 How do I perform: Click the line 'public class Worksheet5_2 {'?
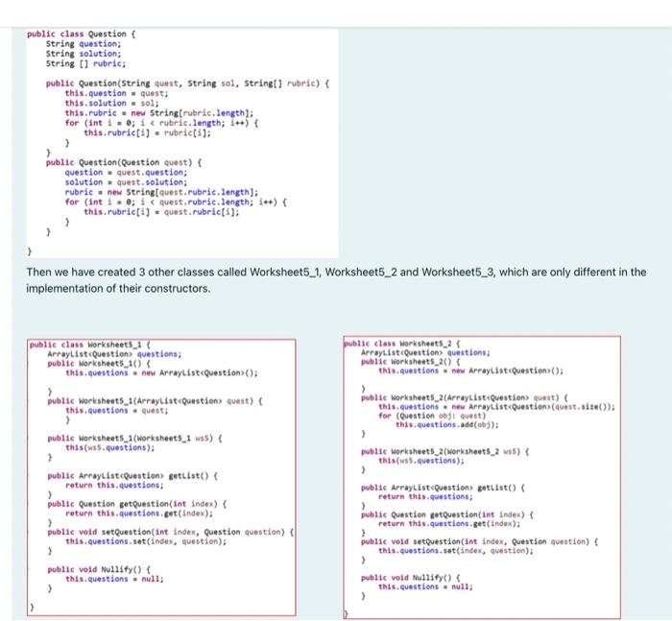click(402, 344)
